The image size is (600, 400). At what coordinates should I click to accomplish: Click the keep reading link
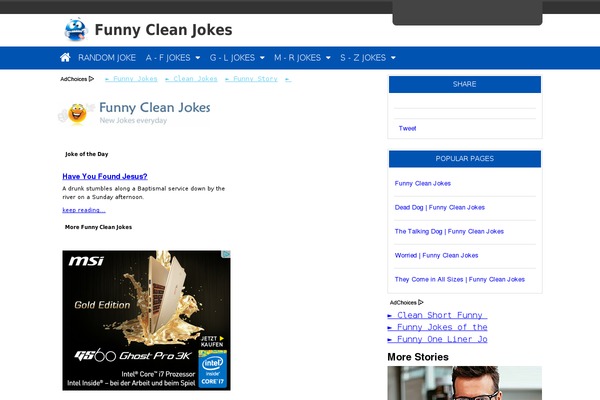coord(84,210)
